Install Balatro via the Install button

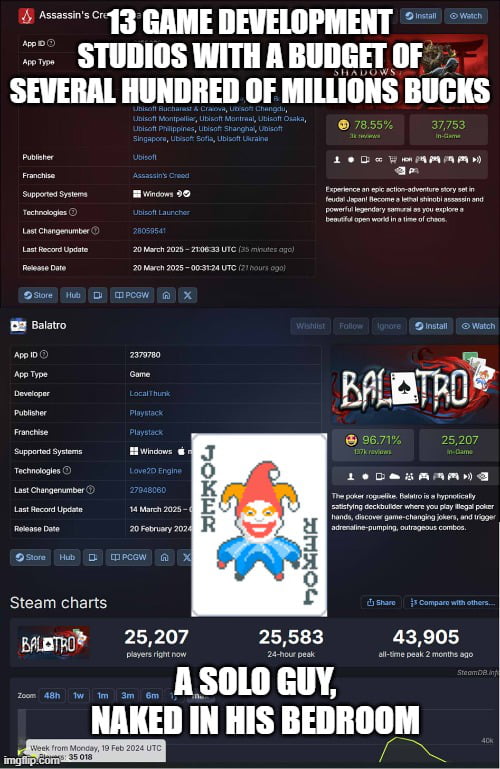[431, 326]
